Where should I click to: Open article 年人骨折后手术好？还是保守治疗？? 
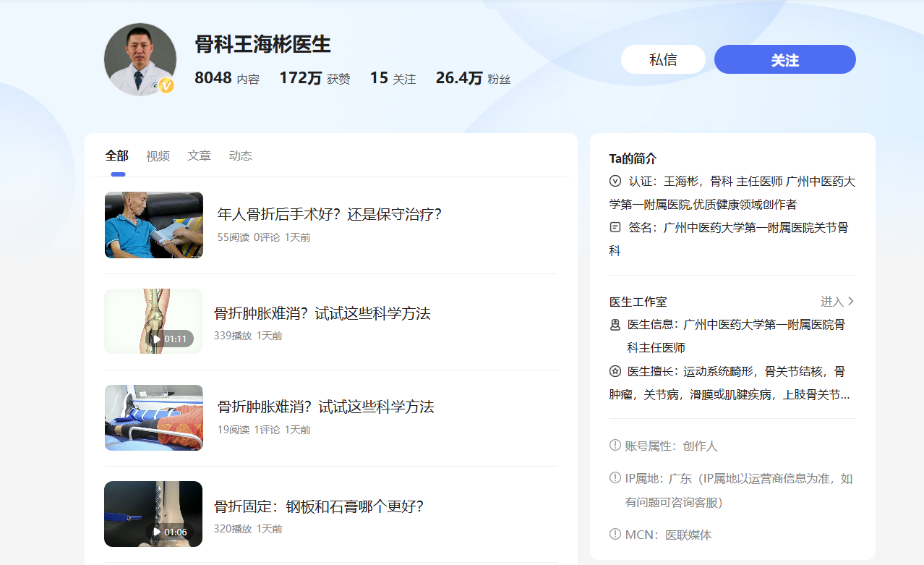tap(329, 214)
